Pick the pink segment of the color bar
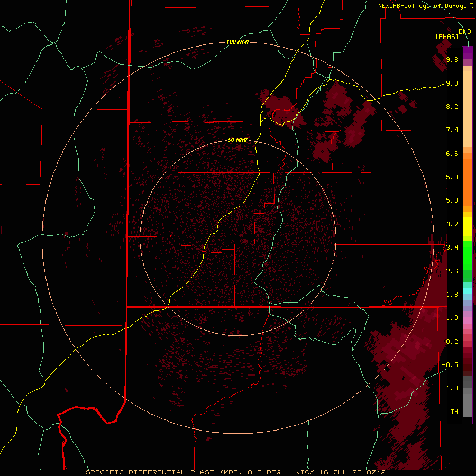The width and height of the screenshot is (476, 476). click(467, 321)
